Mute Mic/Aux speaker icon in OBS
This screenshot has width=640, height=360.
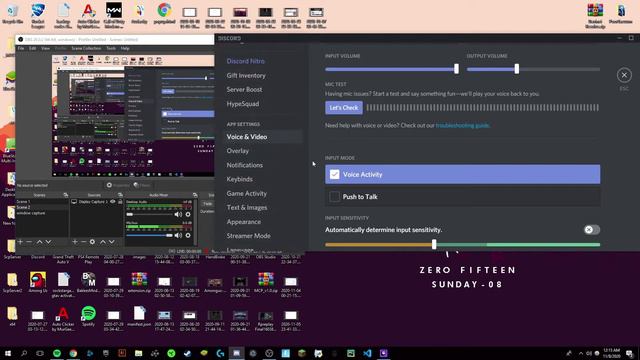coord(178,235)
